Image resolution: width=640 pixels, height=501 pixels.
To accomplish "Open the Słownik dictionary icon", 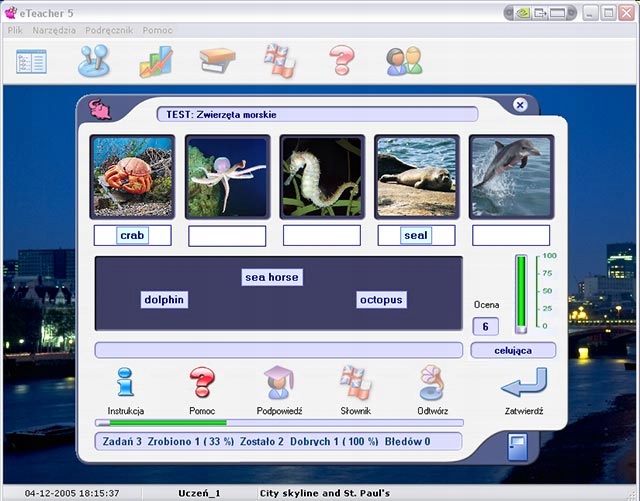I will click(355, 382).
